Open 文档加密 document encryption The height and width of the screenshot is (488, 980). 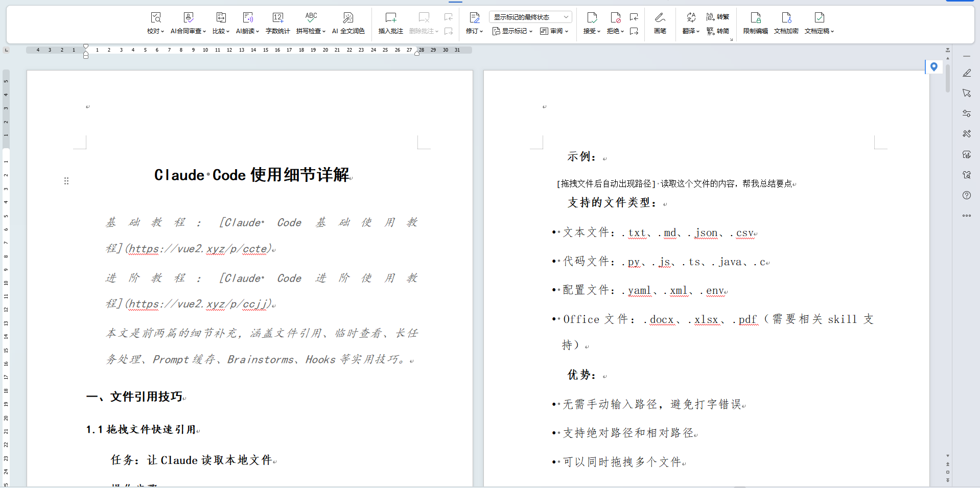786,24
